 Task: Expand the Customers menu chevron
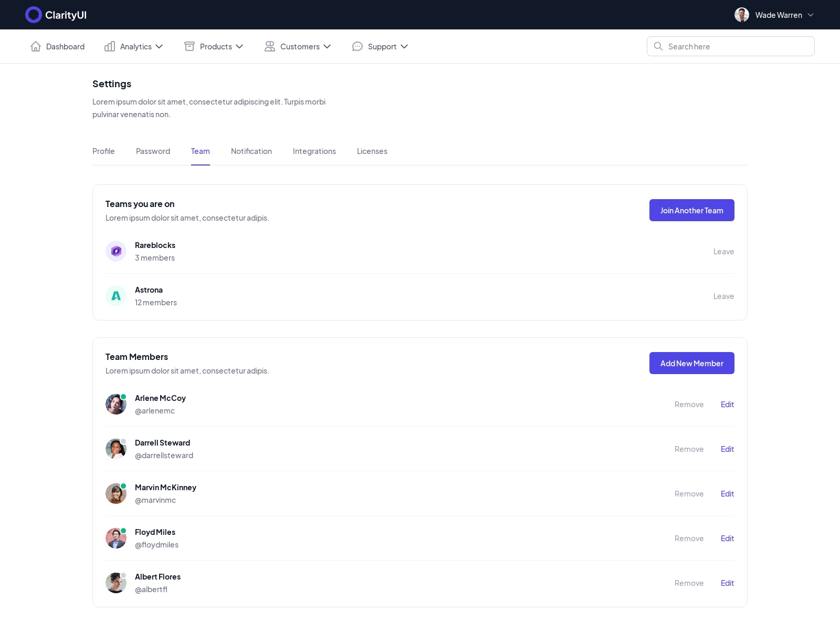point(327,46)
